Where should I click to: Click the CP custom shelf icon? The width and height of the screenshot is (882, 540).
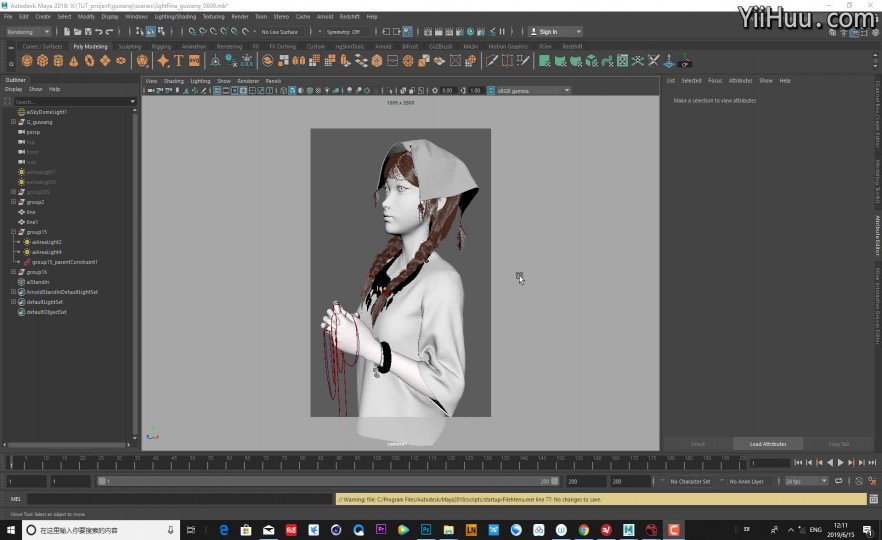[685, 61]
